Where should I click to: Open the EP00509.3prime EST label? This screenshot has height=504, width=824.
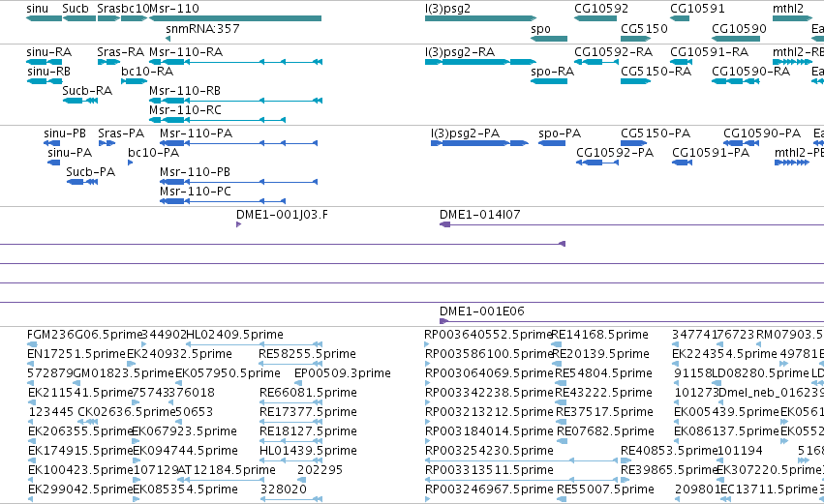point(343,373)
